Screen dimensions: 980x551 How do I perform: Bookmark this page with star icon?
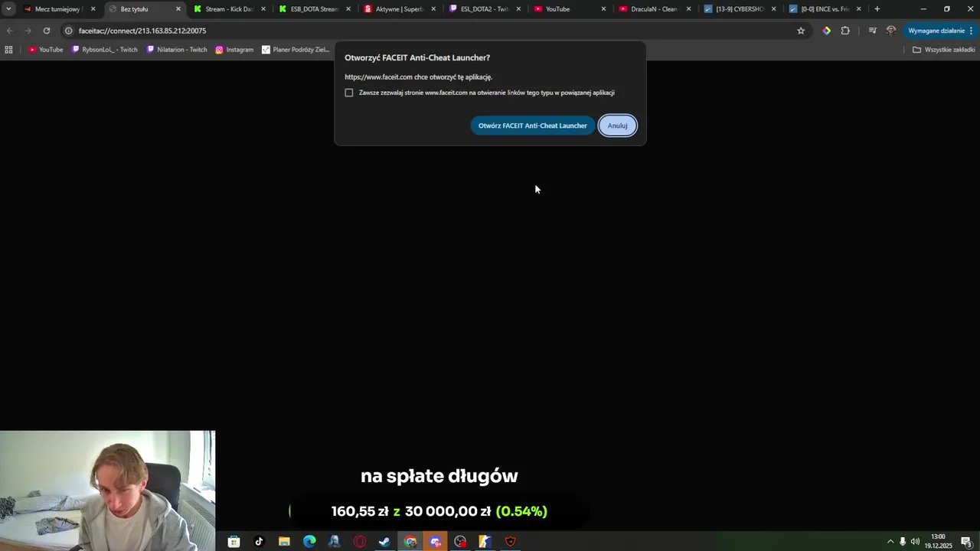point(801,31)
